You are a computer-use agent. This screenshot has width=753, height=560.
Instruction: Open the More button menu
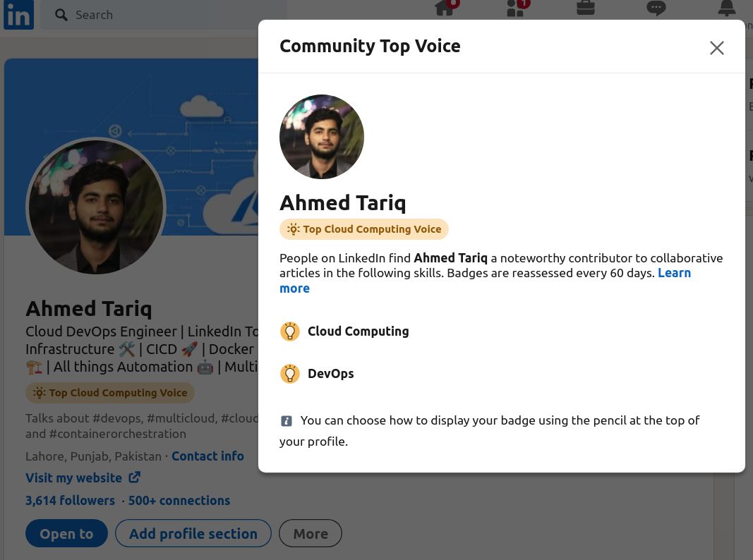[311, 533]
